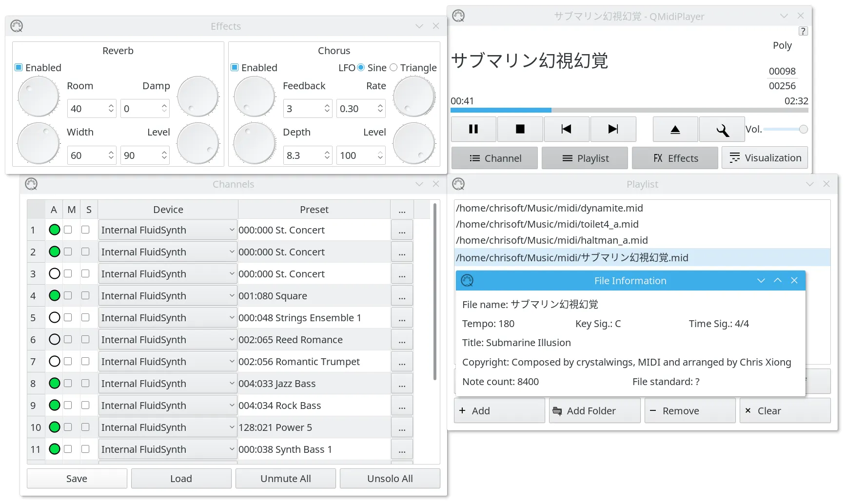Viewport: 865px width, 504px height.
Task: Clear the playlist
Action: click(x=785, y=410)
